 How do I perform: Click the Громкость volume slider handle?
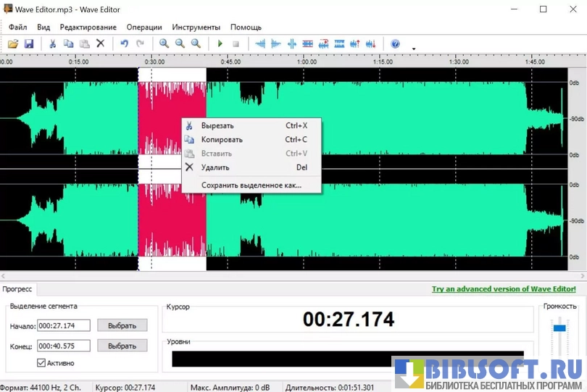tap(559, 328)
